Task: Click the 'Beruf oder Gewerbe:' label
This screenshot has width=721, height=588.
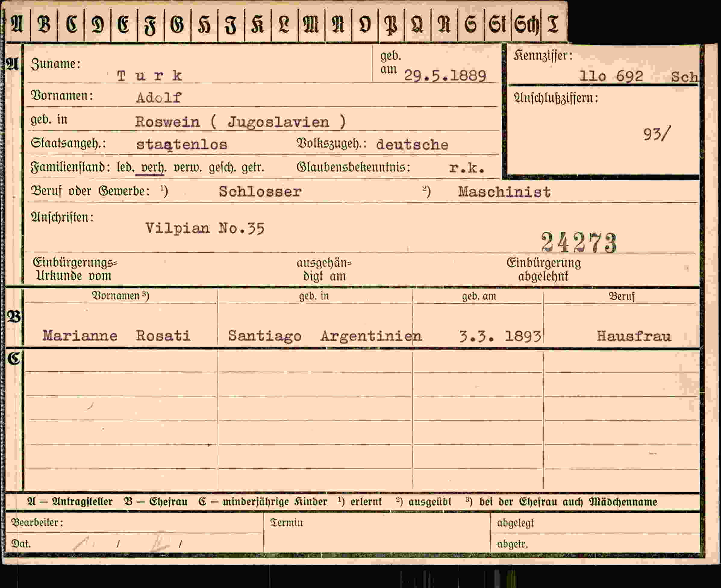Action: click(90, 191)
